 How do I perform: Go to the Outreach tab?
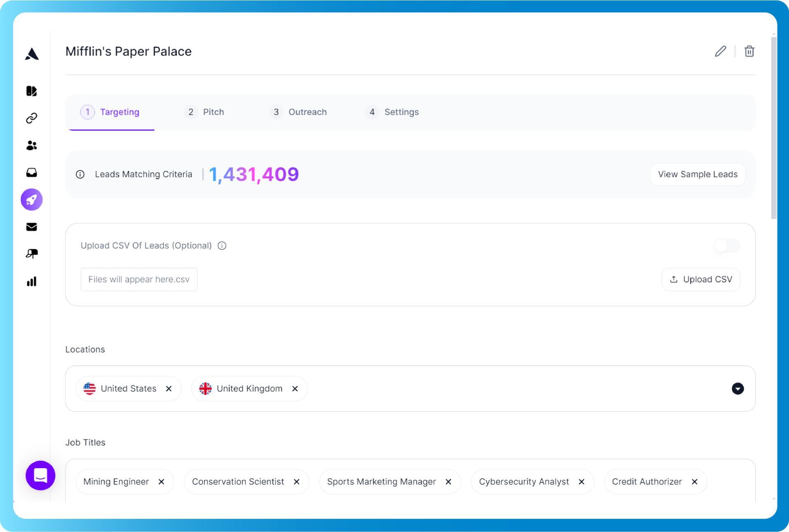[298, 112]
